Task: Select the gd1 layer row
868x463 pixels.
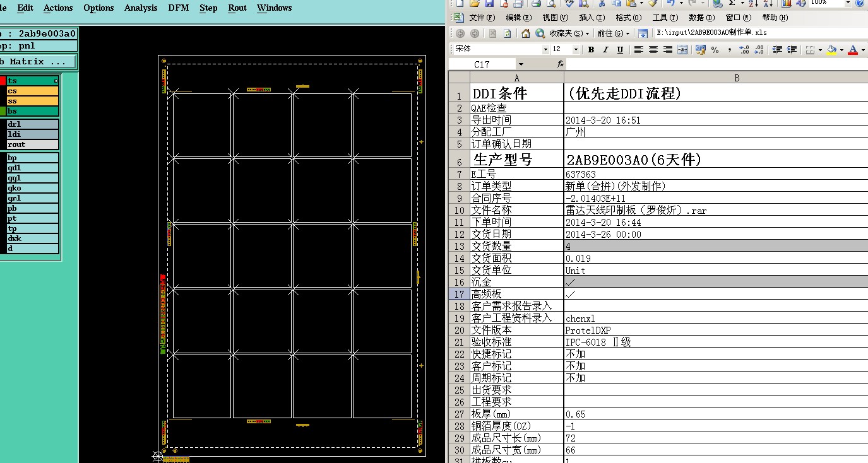Action: (32, 168)
